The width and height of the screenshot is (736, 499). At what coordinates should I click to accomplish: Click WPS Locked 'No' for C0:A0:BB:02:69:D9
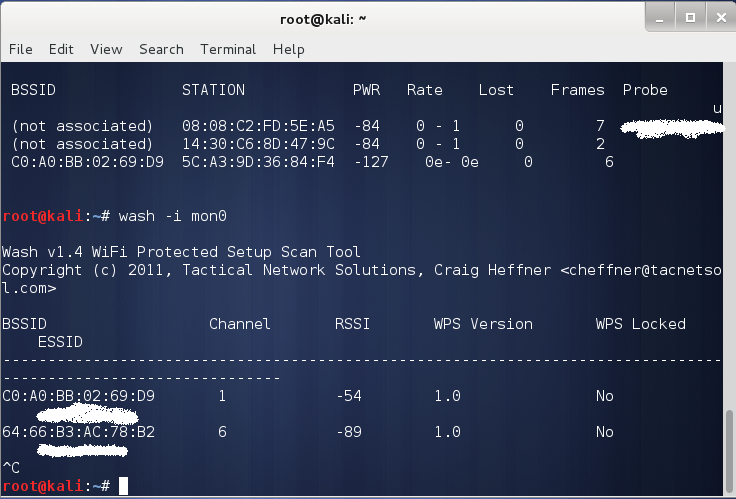click(x=605, y=396)
